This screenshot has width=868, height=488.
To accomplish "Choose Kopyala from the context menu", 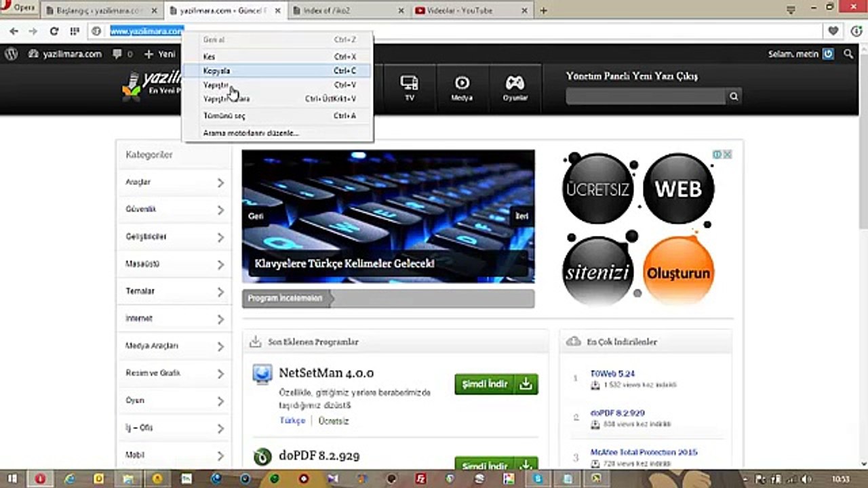I will pos(277,70).
